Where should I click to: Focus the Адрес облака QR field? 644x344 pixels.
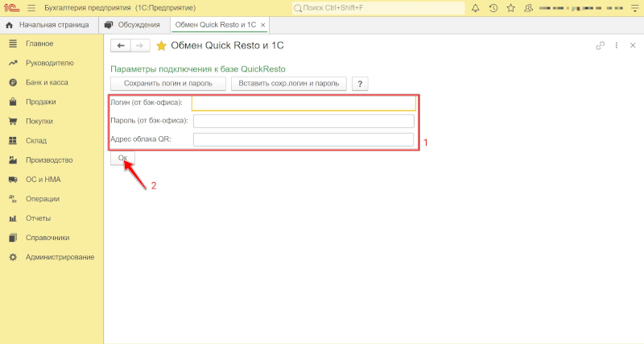303,139
